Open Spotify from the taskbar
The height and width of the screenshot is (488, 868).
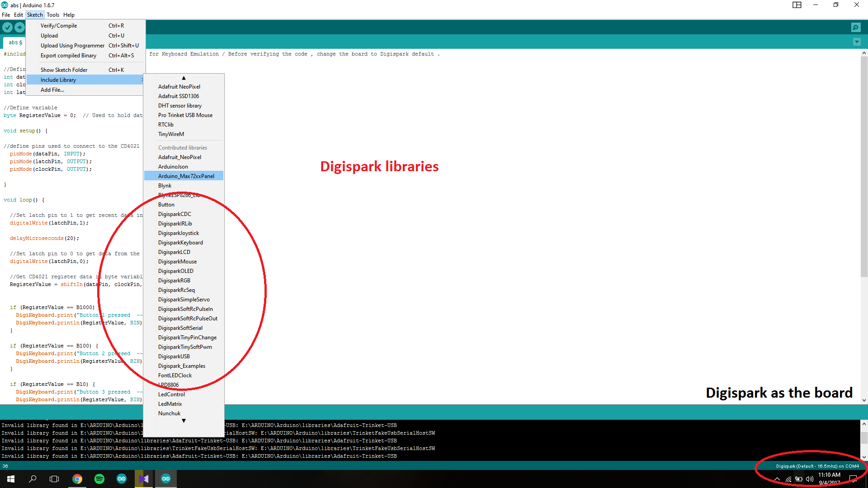(x=99, y=479)
